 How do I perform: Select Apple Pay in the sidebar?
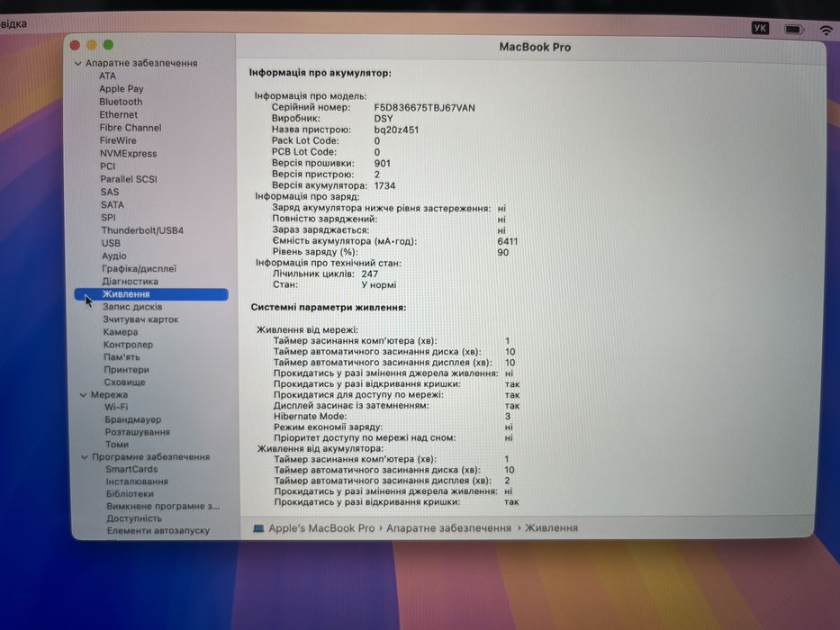pyautogui.click(x=121, y=89)
